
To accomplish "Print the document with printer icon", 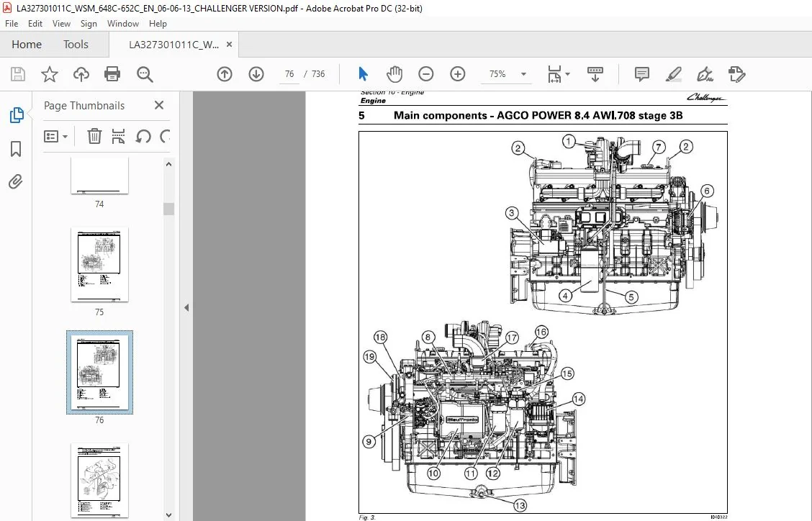I will tap(112, 74).
